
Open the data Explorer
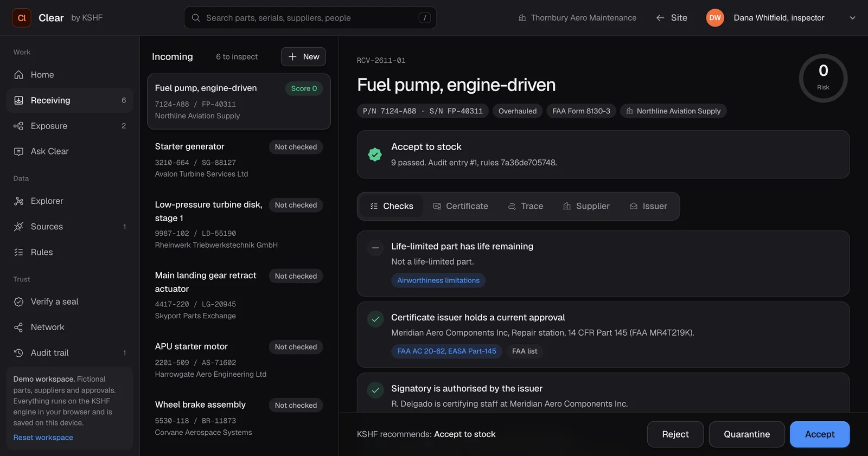click(69, 201)
